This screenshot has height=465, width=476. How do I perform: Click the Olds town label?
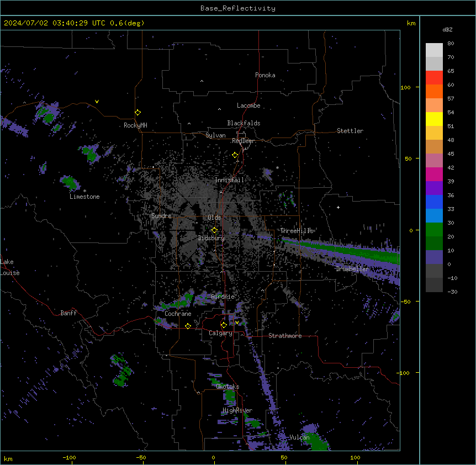point(214,218)
